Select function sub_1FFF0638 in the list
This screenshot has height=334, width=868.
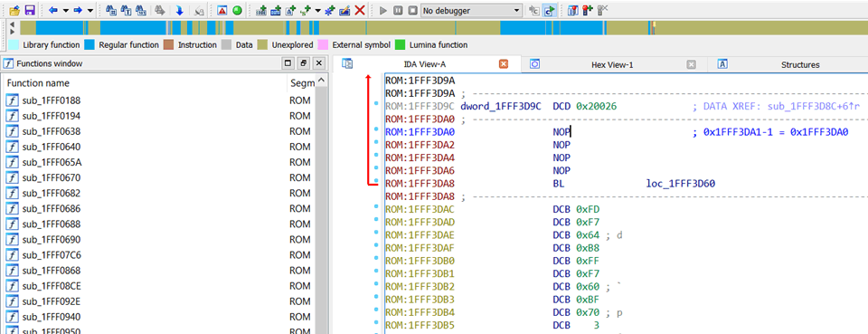tap(159, 132)
